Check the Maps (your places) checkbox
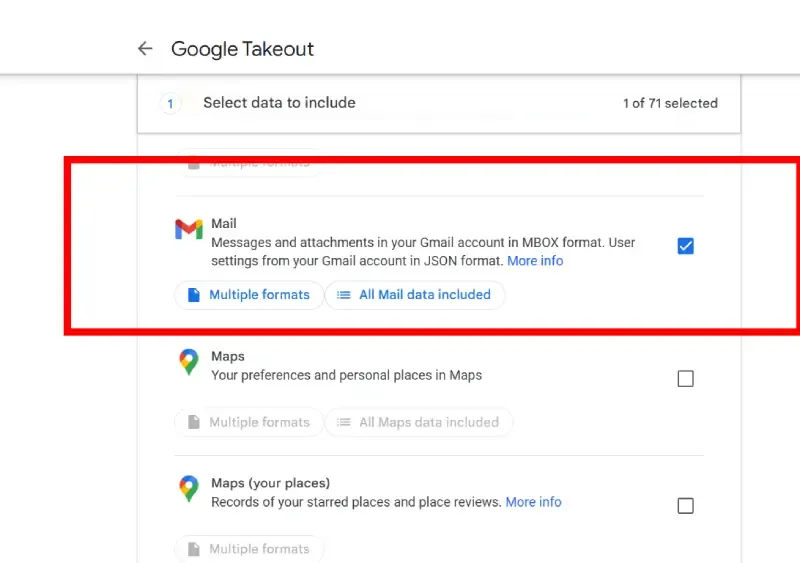 (685, 506)
